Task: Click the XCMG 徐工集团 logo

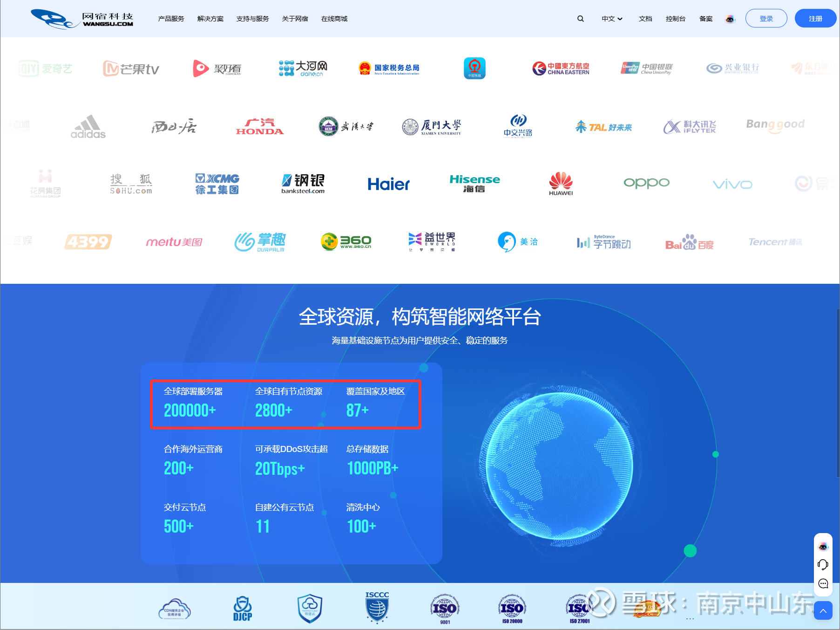Action: 217,184
